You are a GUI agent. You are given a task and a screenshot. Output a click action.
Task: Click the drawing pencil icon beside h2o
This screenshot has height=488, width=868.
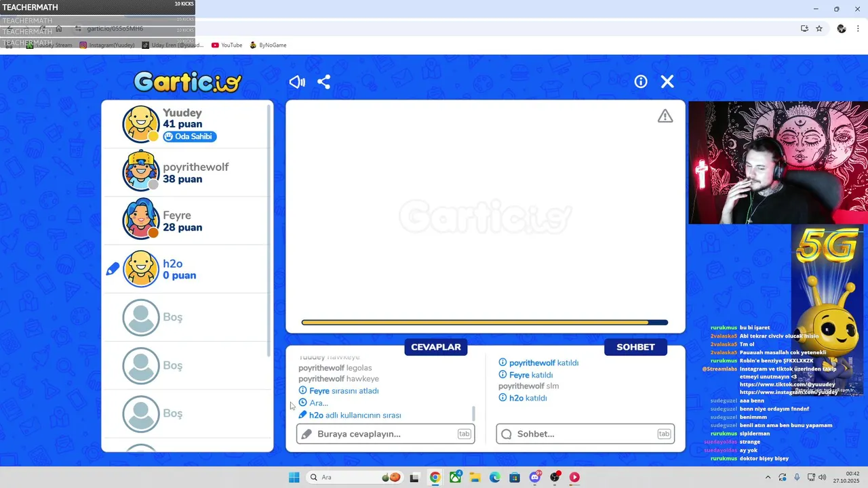coord(113,269)
